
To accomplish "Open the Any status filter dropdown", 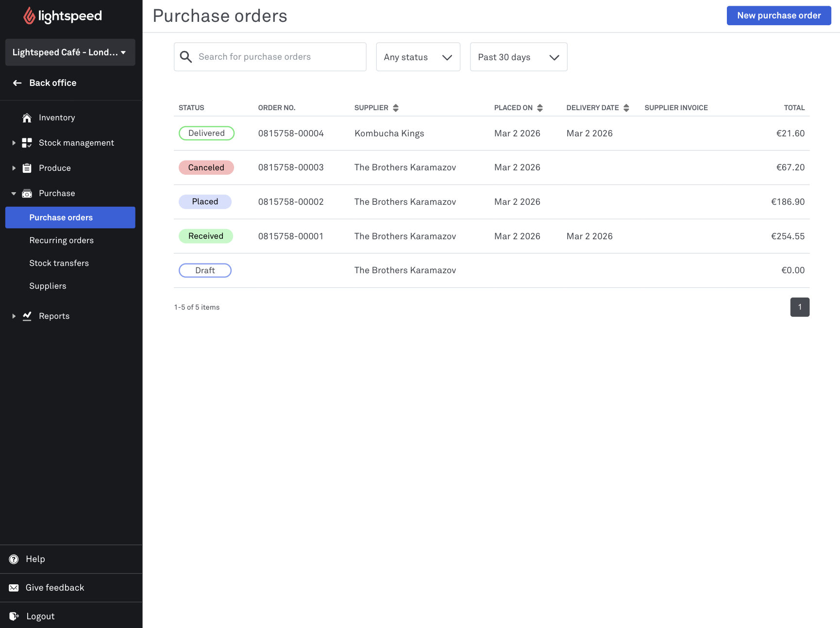I will click(418, 57).
